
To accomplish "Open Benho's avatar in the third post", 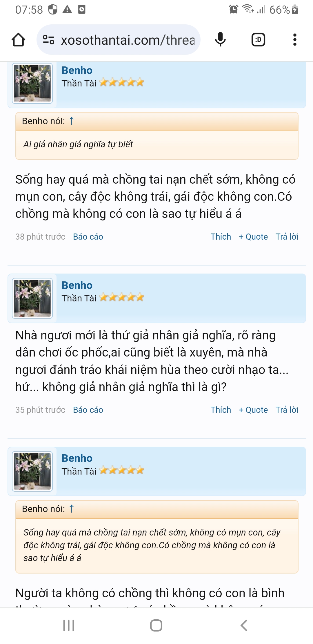I will pyautogui.click(x=32, y=471).
